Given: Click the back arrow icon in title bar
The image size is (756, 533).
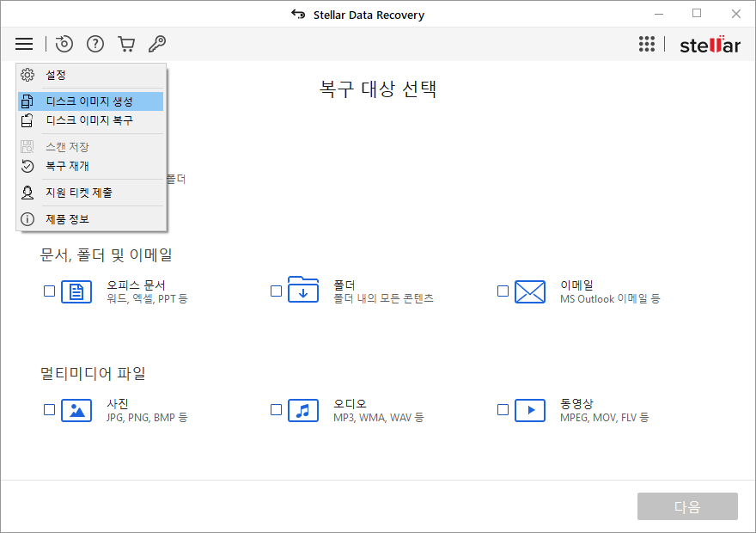Looking at the screenshot, I should 298,15.
